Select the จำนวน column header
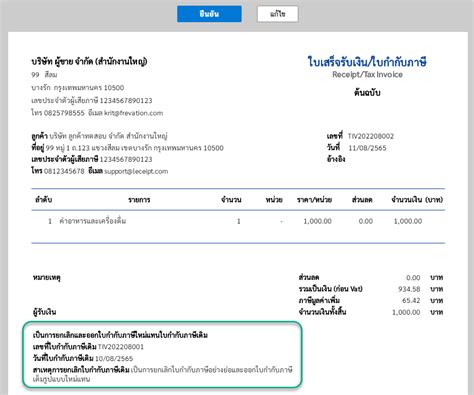 coord(231,200)
